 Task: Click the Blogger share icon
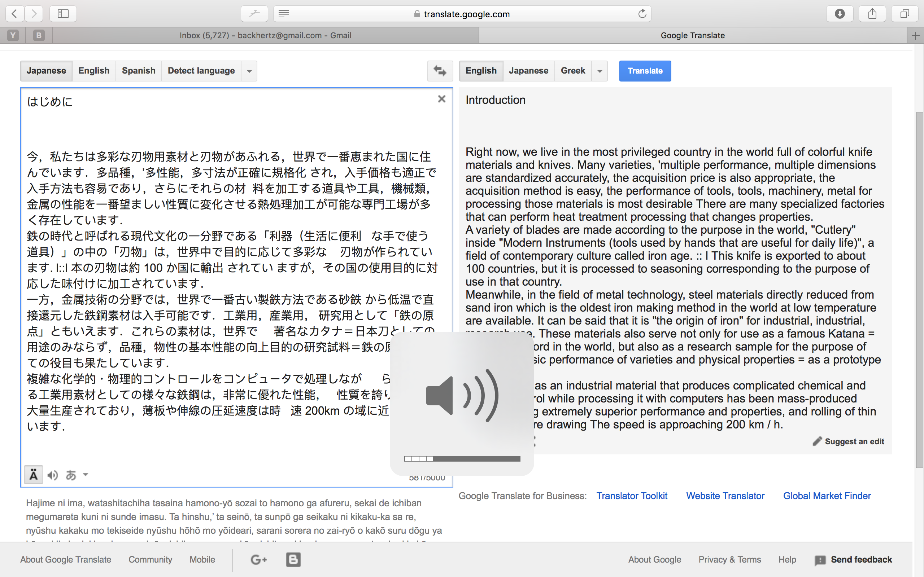(293, 558)
